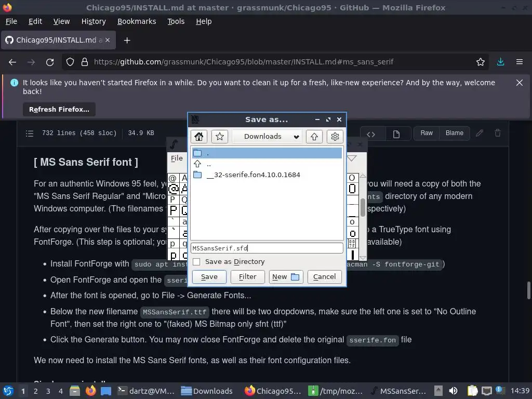Launch Firefox from taskbar quicklaunch

tap(90, 391)
